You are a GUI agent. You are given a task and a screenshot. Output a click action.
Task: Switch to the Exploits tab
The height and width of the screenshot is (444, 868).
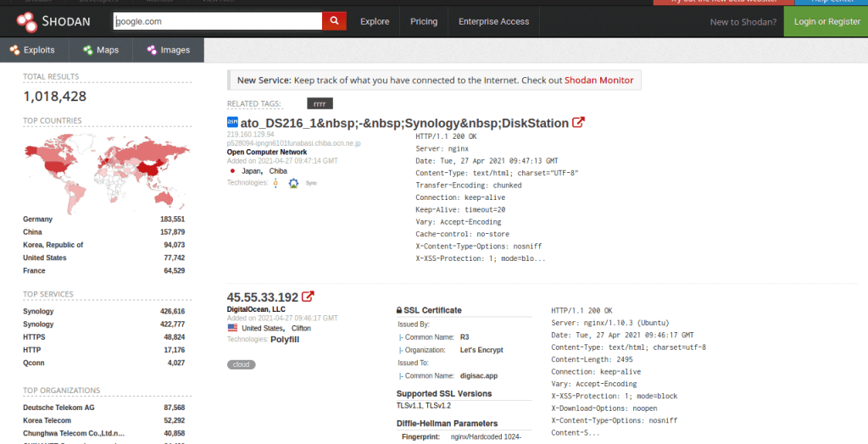[34, 50]
